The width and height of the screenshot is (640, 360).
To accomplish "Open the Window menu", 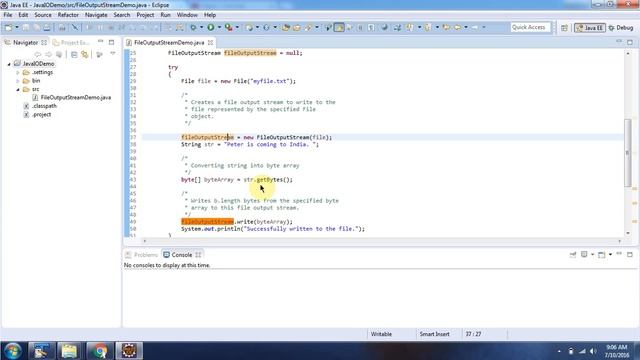I will pos(187,15).
